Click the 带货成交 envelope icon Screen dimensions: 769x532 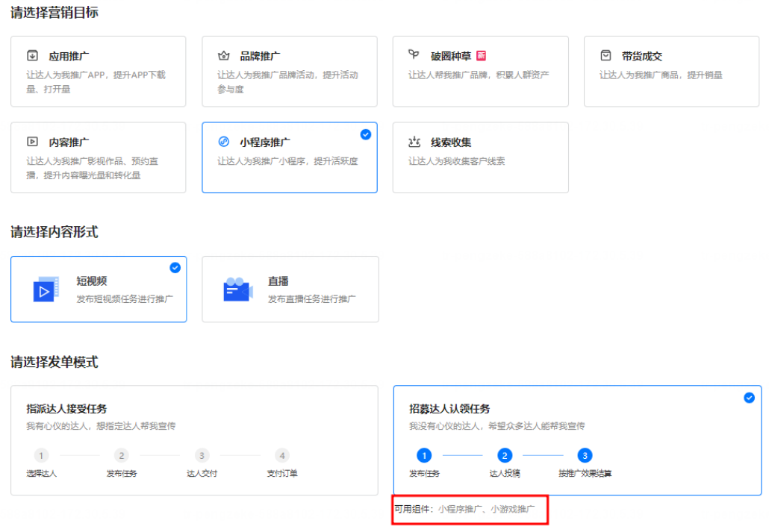[604, 54]
